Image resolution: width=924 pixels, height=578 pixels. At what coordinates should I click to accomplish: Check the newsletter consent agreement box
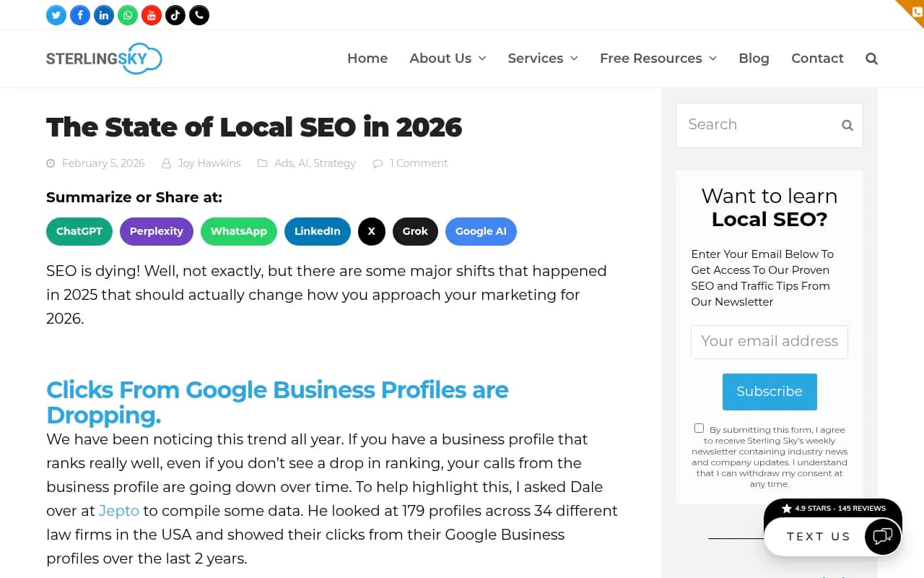(x=699, y=428)
